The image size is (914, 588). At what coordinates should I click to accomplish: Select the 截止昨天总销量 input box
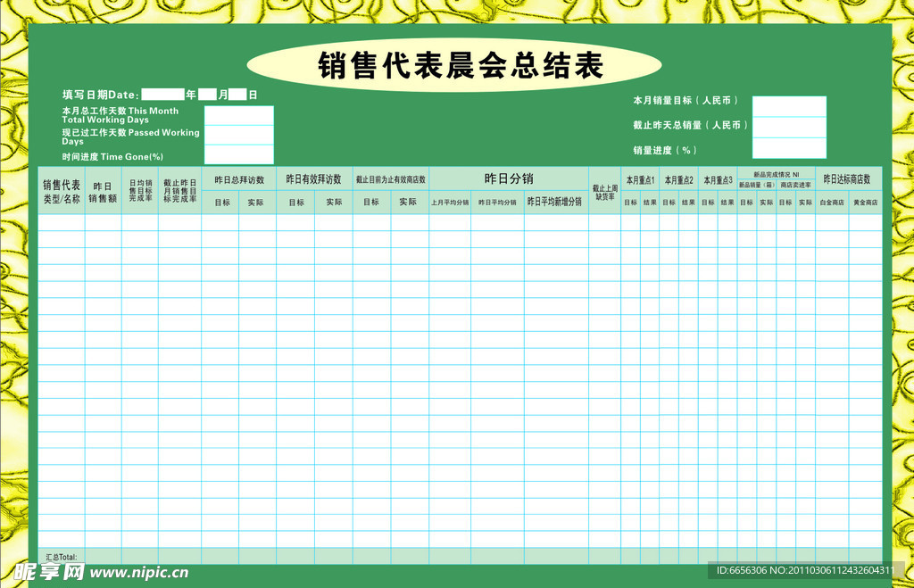789,127
